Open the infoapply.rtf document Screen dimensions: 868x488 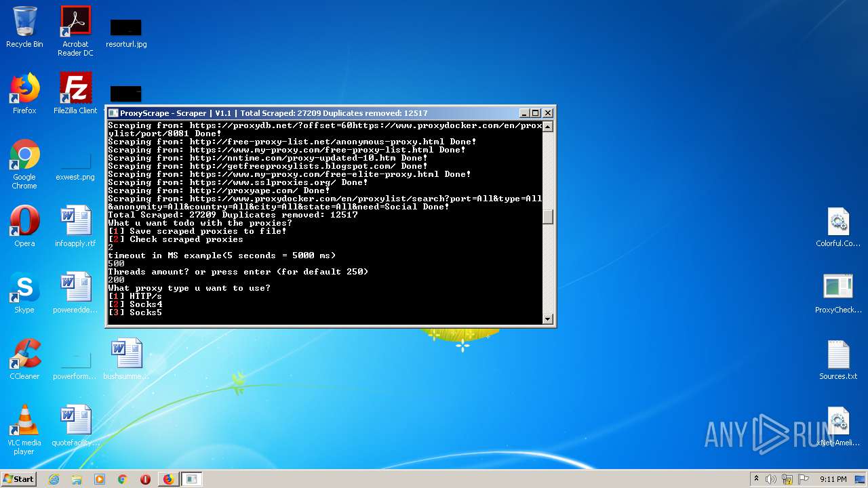click(75, 226)
